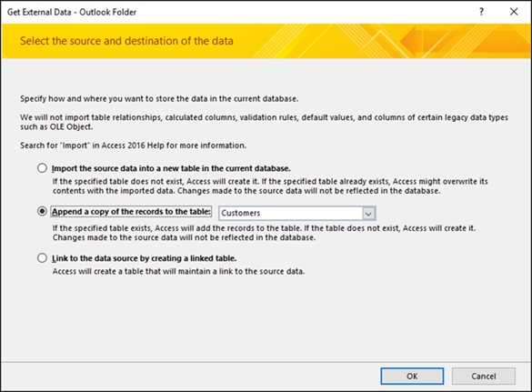This screenshot has height=392, width=532.
Task: Click inside the Customers table name field
Action: (x=290, y=213)
